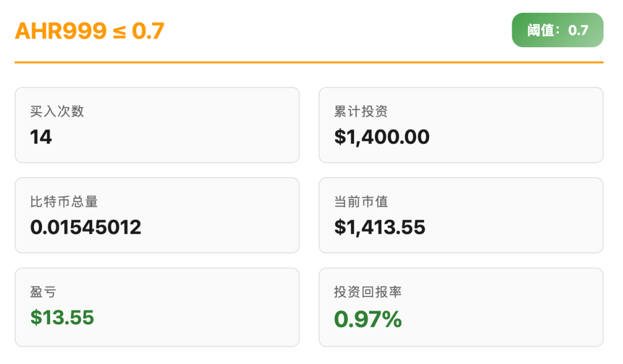623x364 pixels.
Task: Click the orange divider line under heading
Action: point(309,62)
